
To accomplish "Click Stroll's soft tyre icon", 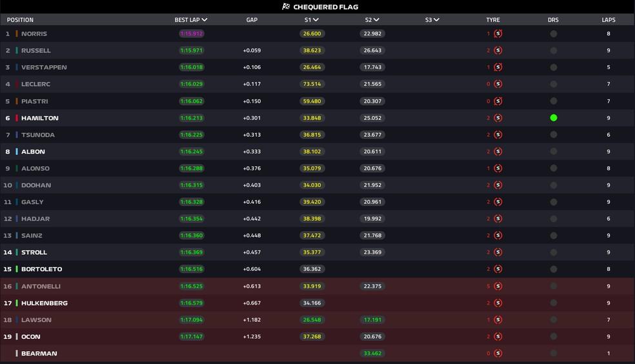I will coord(498,252).
